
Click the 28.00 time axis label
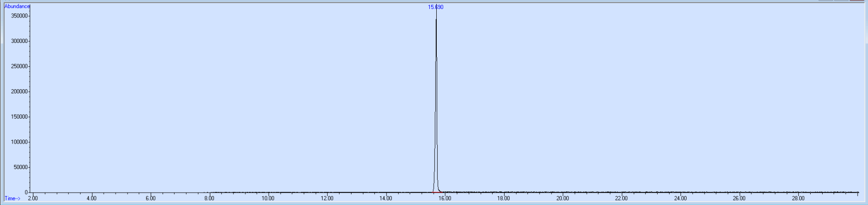pyautogui.click(x=798, y=199)
